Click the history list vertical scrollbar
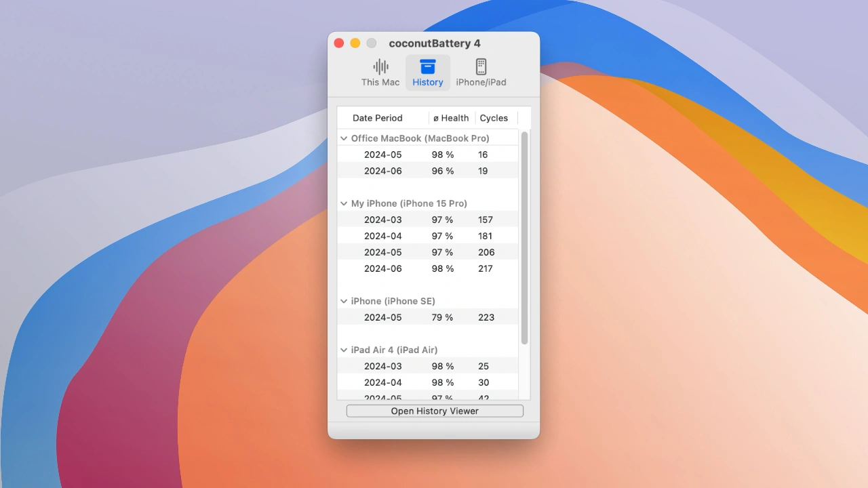The width and height of the screenshot is (868, 488). coord(524,237)
